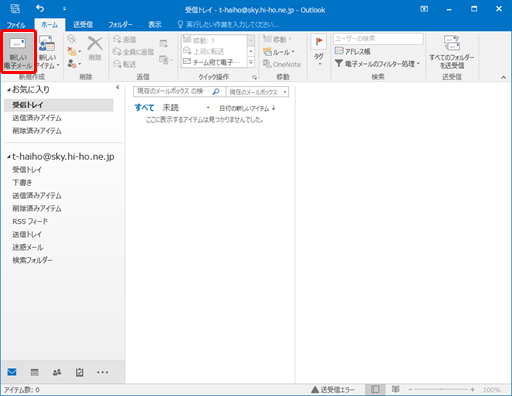Open customize quick access toolbar dropdown
The width and height of the screenshot is (512, 396).
[x=64, y=9]
